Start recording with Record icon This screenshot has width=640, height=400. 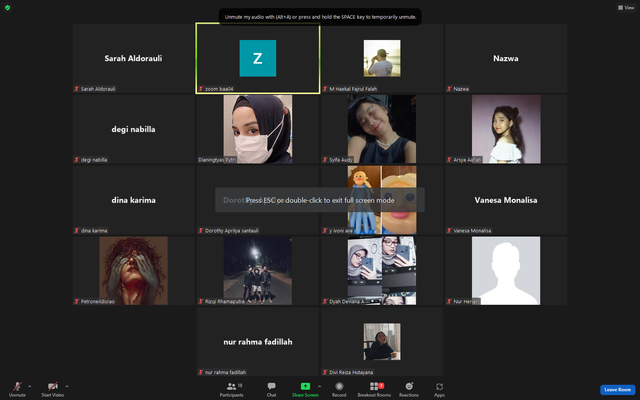click(x=339, y=386)
